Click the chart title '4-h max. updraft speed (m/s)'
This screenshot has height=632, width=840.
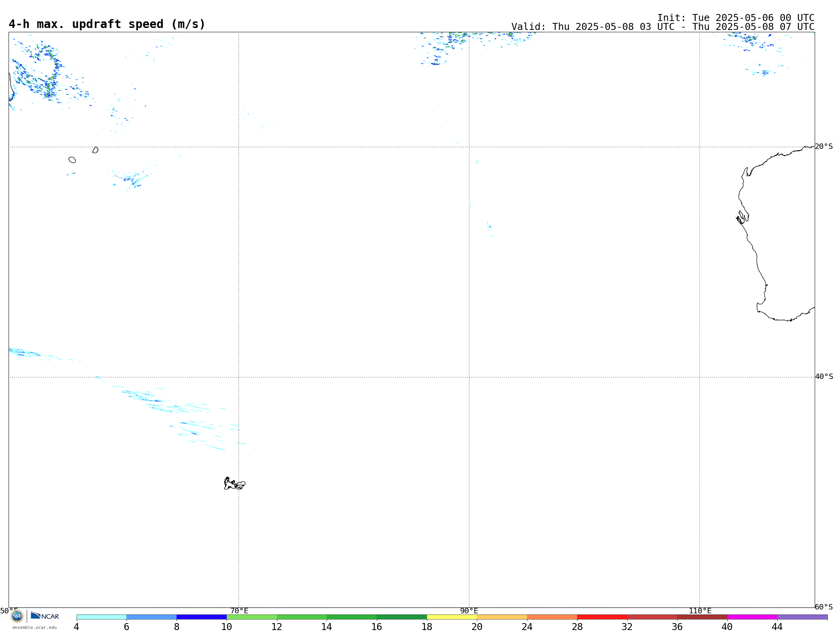coord(107,24)
